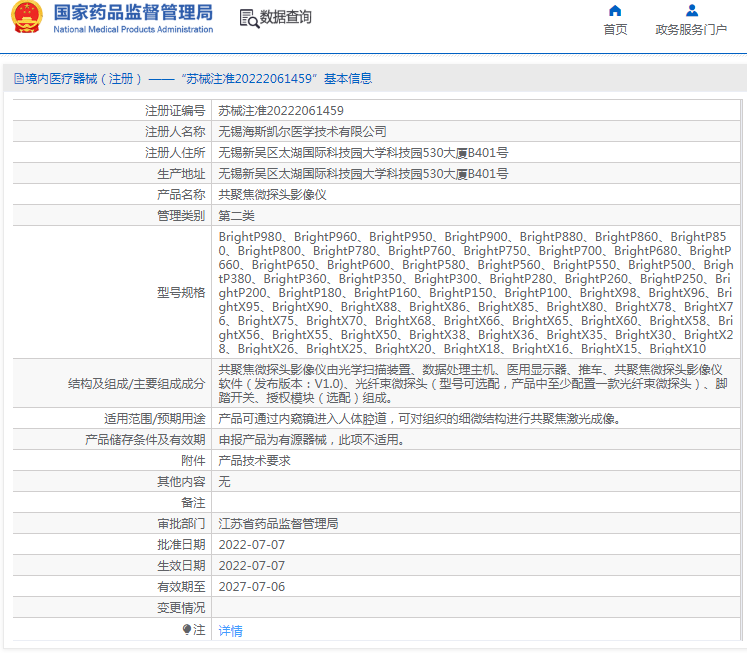Select 第二类 management category value
747x653 pixels.
(237, 216)
